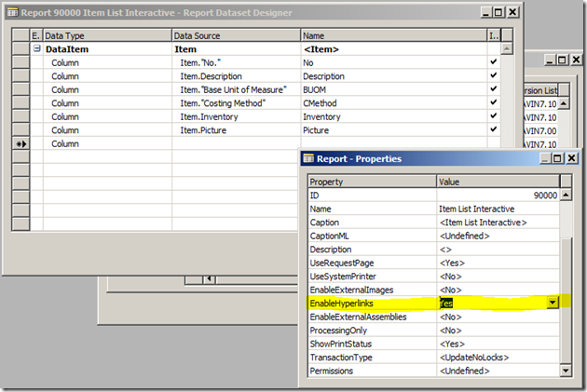This screenshot has height=392, width=587.
Task: Close the Report Properties window
Action: (x=572, y=158)
